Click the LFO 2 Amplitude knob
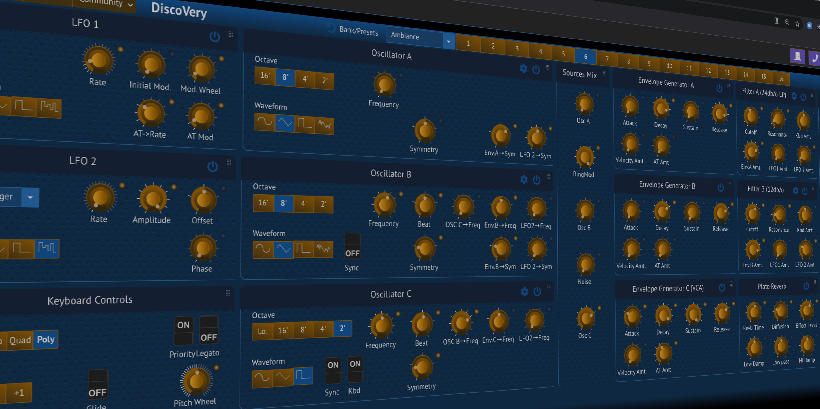 (152, 199)
